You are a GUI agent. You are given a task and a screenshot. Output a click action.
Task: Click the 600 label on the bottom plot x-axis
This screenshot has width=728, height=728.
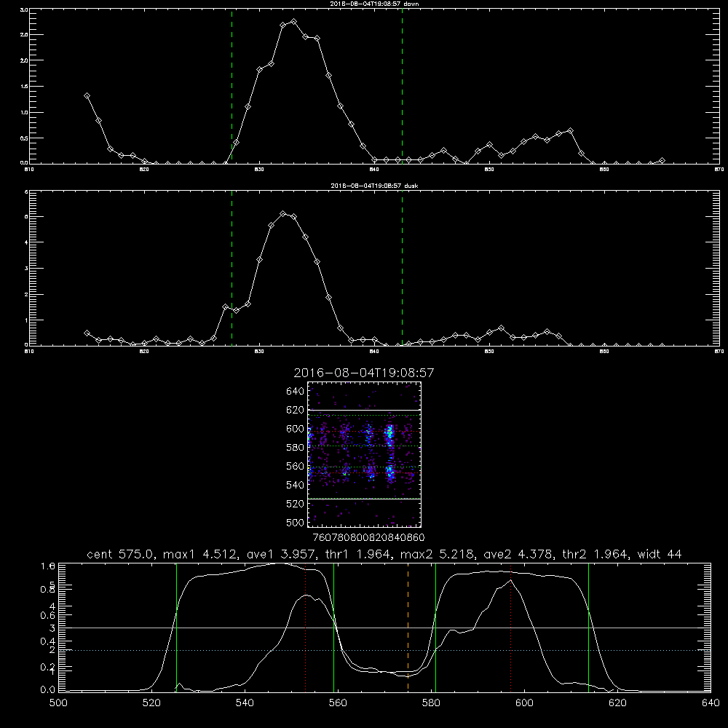point(525,703)
